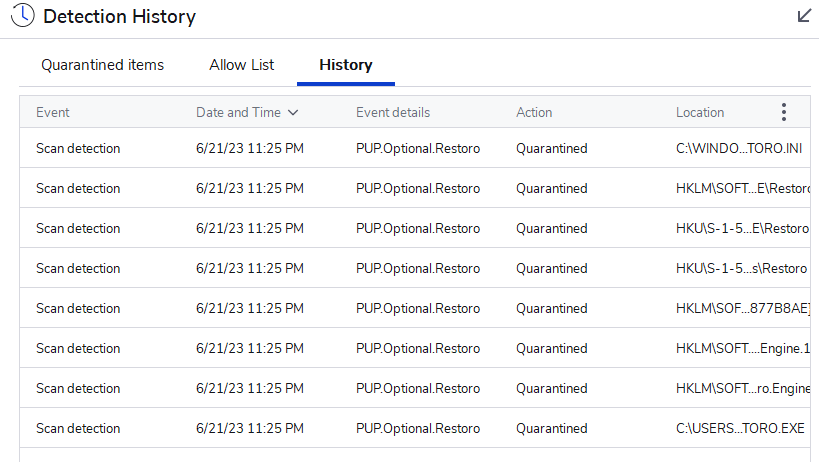819x462 pixels.
Task: Click the Detection History clock icon
Action: [x=22, y=16]
